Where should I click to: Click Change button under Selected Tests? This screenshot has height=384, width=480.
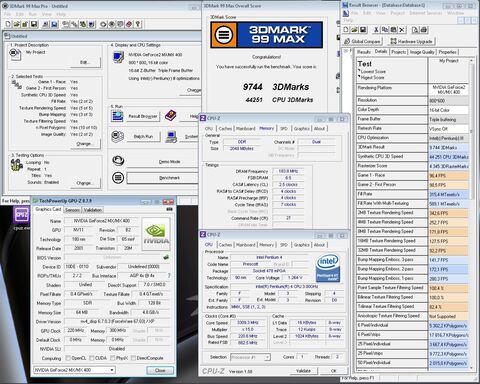(x=85, y=144)
